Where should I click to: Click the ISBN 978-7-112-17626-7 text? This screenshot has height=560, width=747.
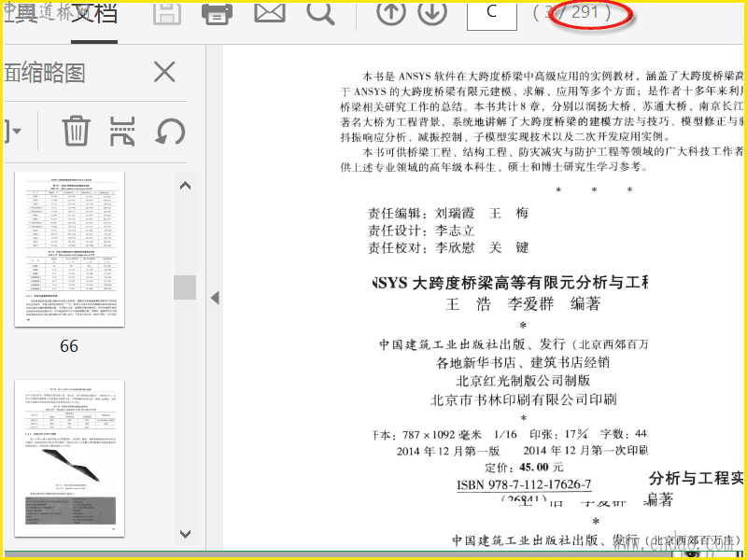(524, 484)
